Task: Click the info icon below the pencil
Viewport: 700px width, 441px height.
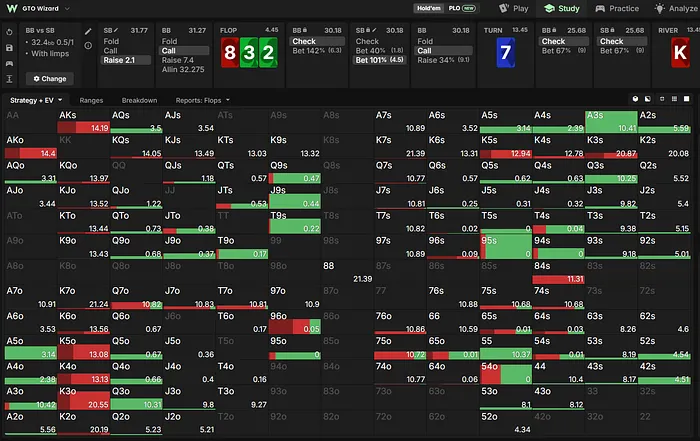Action: [x=88, y=46]
